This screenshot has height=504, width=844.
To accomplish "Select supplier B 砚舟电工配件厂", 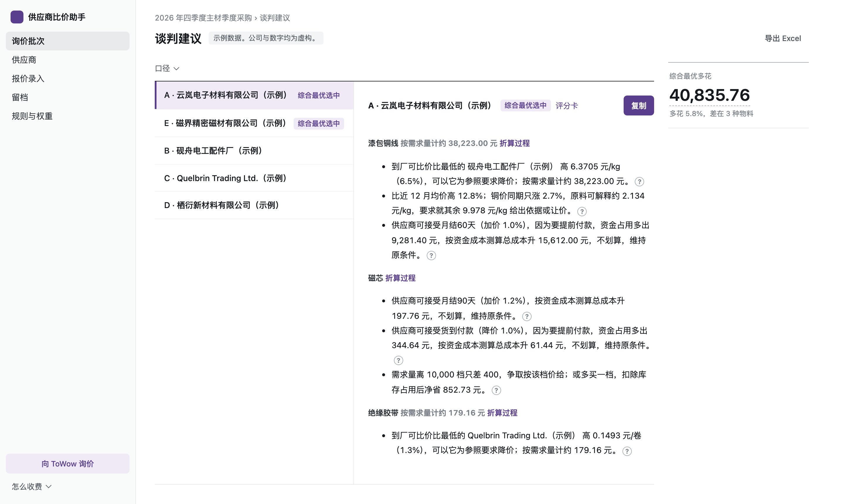I will (254, 151).
